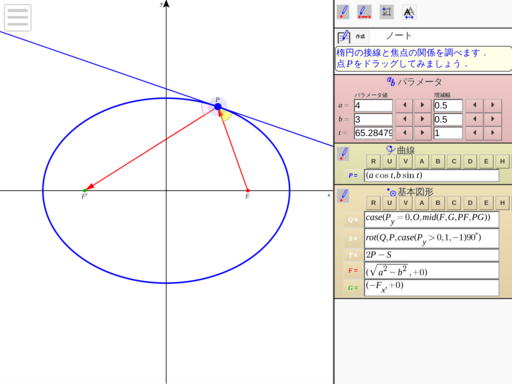
Task: Click the 作成 button next to ノート
Action: [360, 36]
